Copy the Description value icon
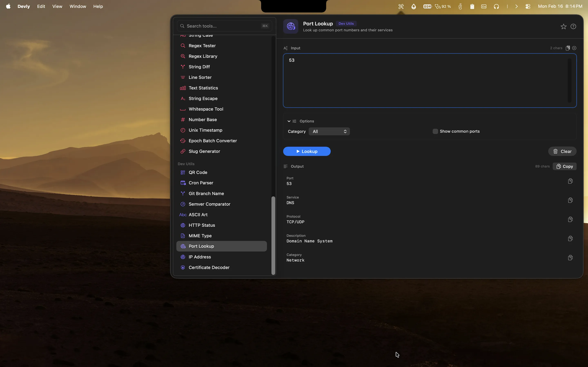The height and width of the screenshot is (367, 588). pos(570,239)
